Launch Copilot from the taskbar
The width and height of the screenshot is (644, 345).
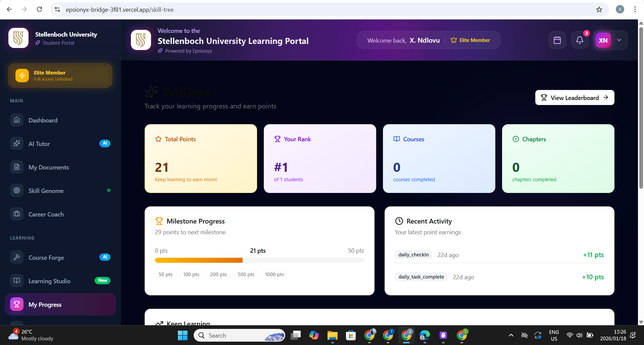point(314,335)
